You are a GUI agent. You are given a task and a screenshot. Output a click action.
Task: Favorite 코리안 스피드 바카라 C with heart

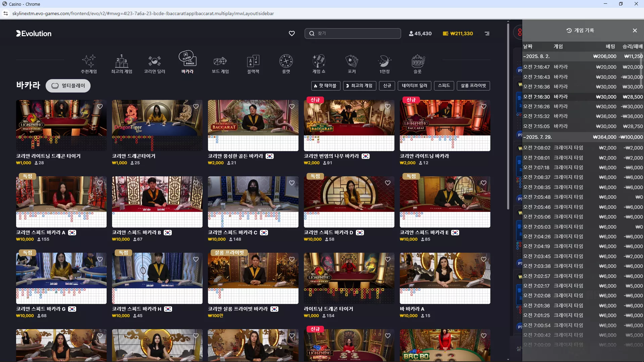coord(292,183)
